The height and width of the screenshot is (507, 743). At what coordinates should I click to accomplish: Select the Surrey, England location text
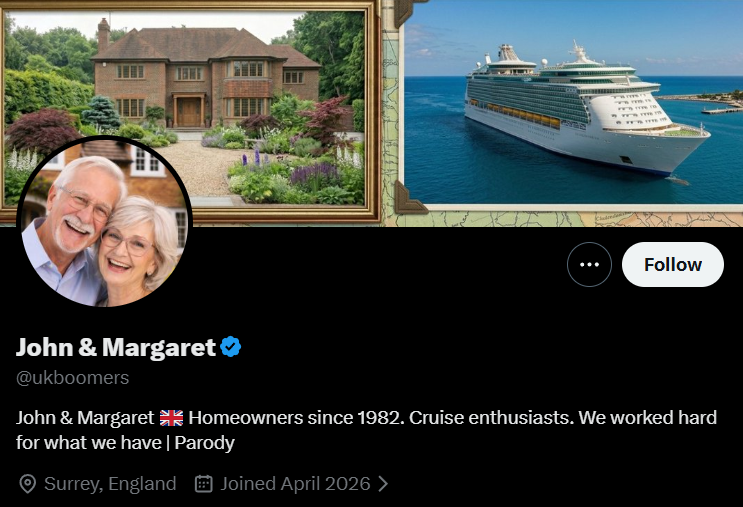tap(110, 484)
